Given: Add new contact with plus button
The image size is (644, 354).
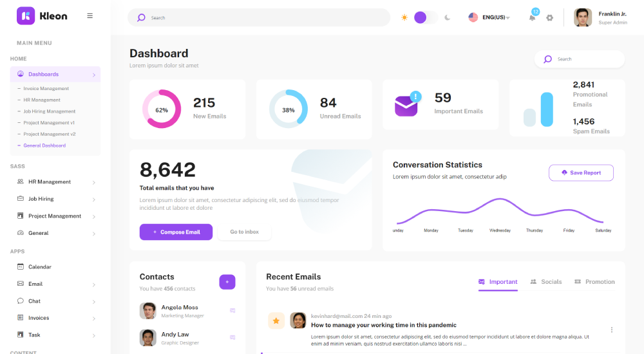Looking at the screenshot, I should click(x=227, y=282).
